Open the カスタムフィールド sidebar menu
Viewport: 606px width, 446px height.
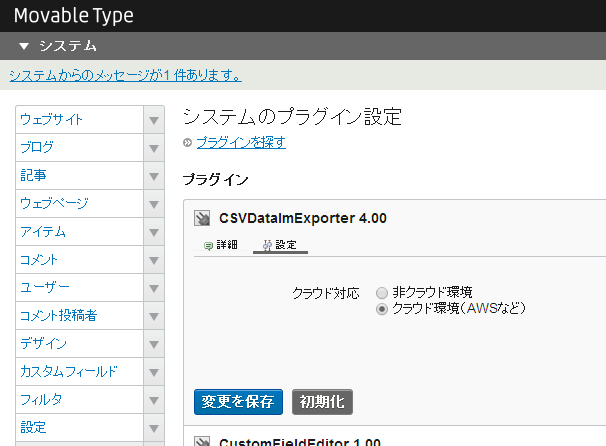(80, 372)
